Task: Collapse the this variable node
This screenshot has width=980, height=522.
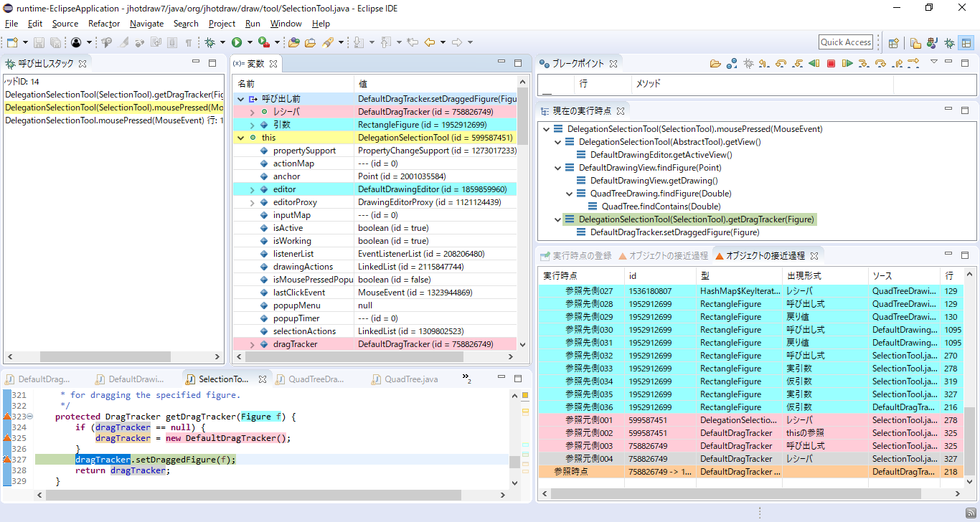Action: [x=240, y=138]
